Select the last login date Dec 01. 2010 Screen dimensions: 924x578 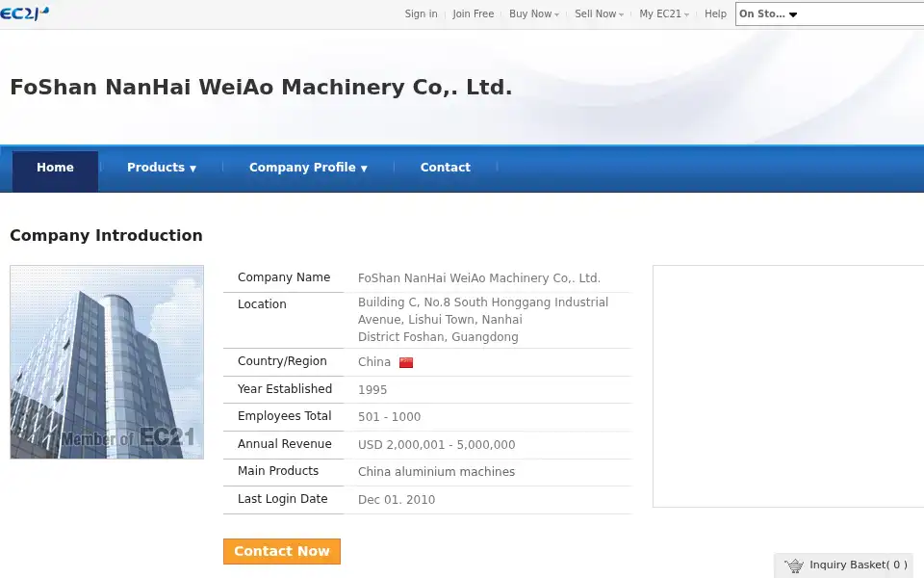397,500
